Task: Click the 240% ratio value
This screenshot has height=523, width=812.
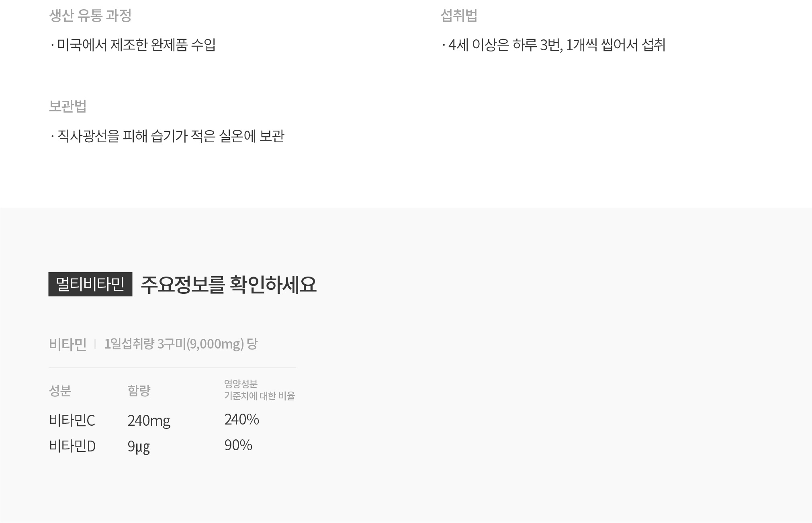Action: tap(241, 420)
